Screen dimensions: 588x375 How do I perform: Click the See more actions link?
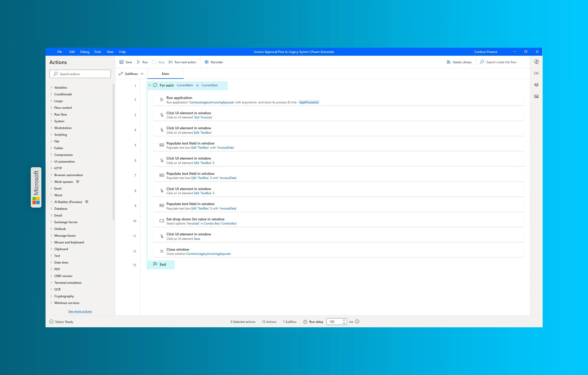tap(80, 311)
